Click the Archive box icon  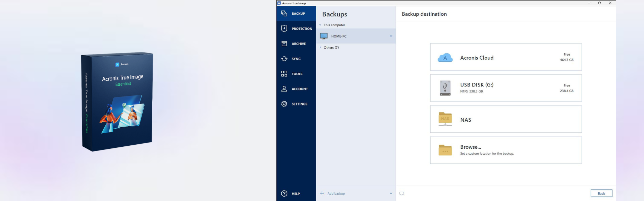click(284, 44)
